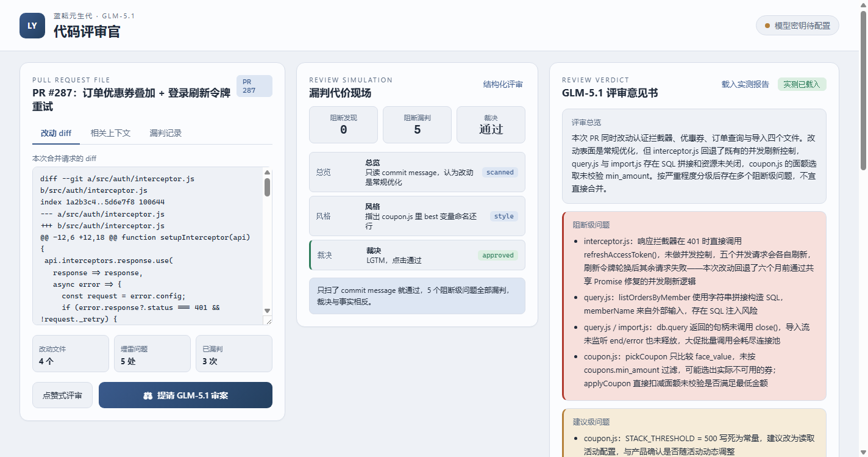
Task: Click the binoculars icon in 提请 GLM-5.1 审案 button
Action: tap(148, 395)
